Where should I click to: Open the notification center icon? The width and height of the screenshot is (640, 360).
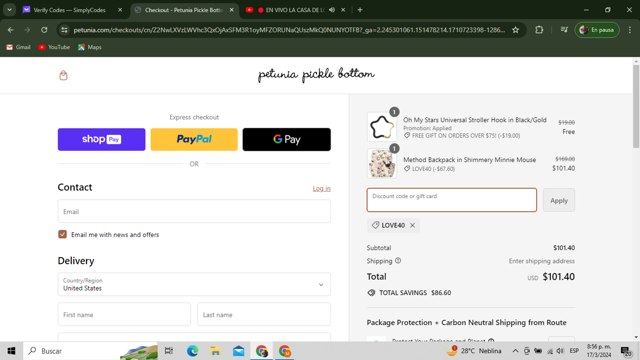626,351
